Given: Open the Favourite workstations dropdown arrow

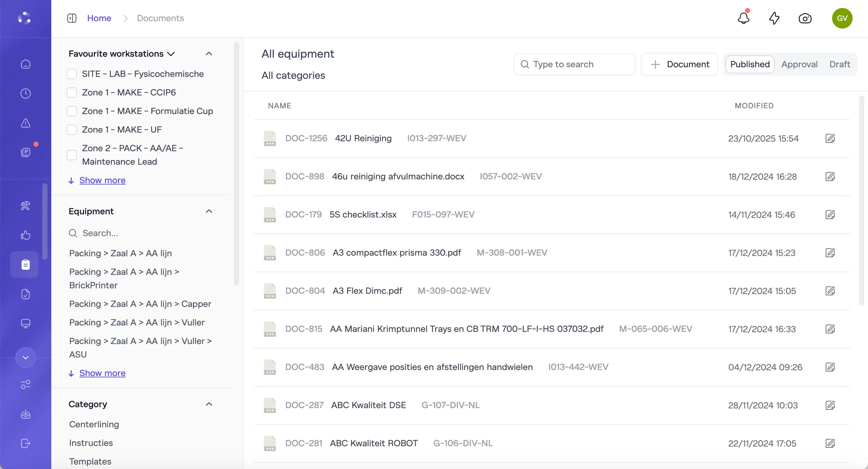Looking at the screenshot, I should pyautogui.click(x=171, y=53).
